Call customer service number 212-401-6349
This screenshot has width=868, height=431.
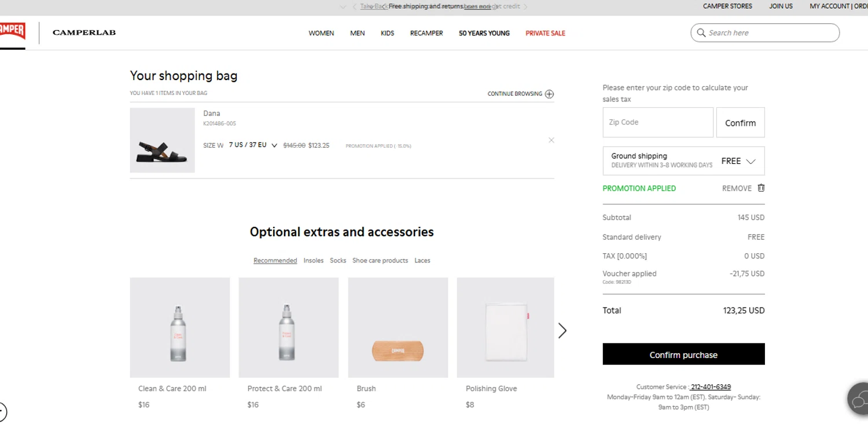pyautogui.click(x=711, y=387)
